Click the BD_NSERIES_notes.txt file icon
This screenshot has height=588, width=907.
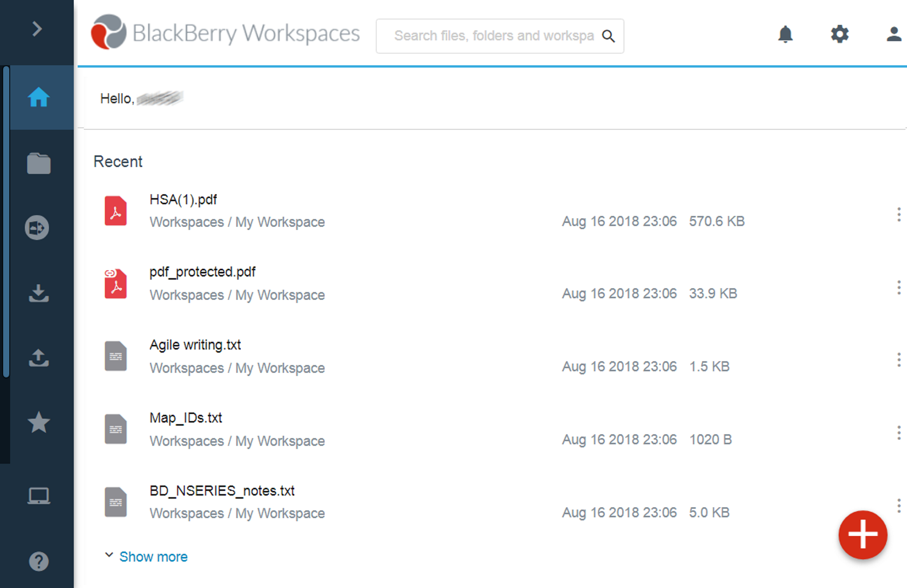[x=115, y=502]
